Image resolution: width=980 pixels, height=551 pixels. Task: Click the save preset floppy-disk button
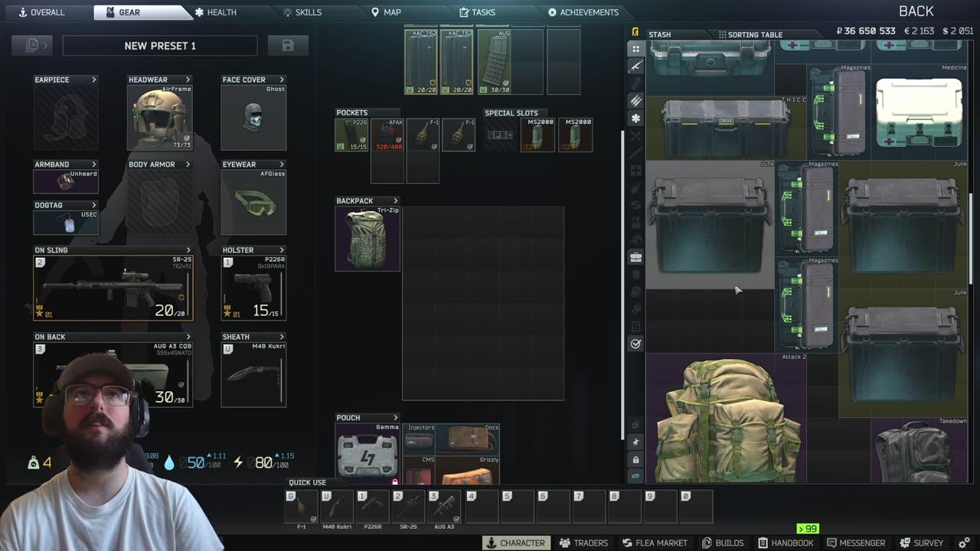pos(288,46)
